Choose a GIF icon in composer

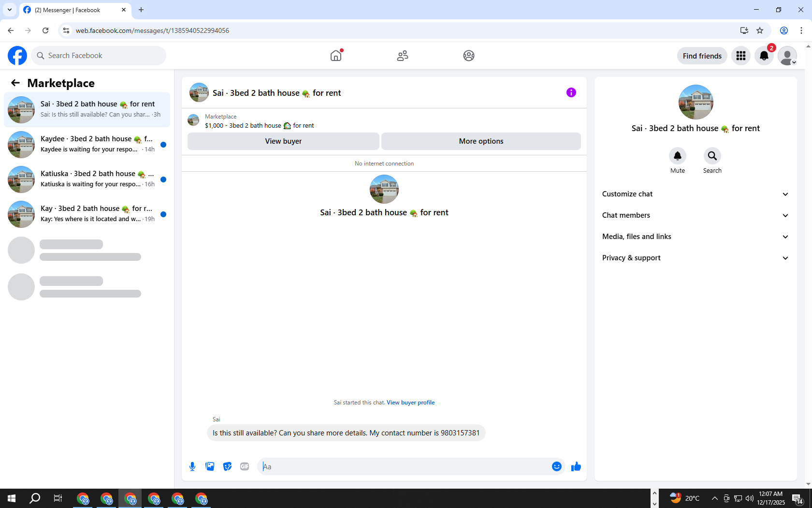click(245, 466)
